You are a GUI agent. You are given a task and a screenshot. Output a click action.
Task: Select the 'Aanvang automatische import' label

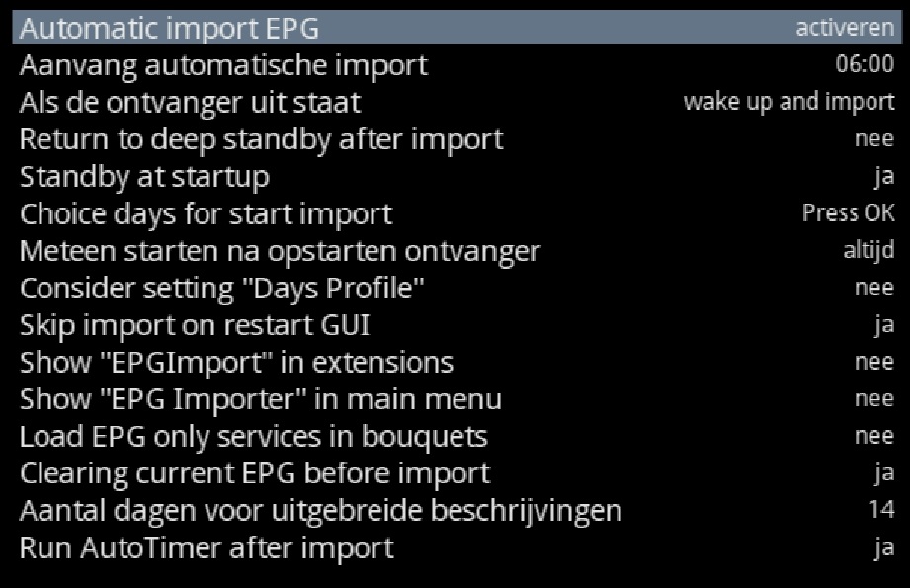click(x=223, y=65)
